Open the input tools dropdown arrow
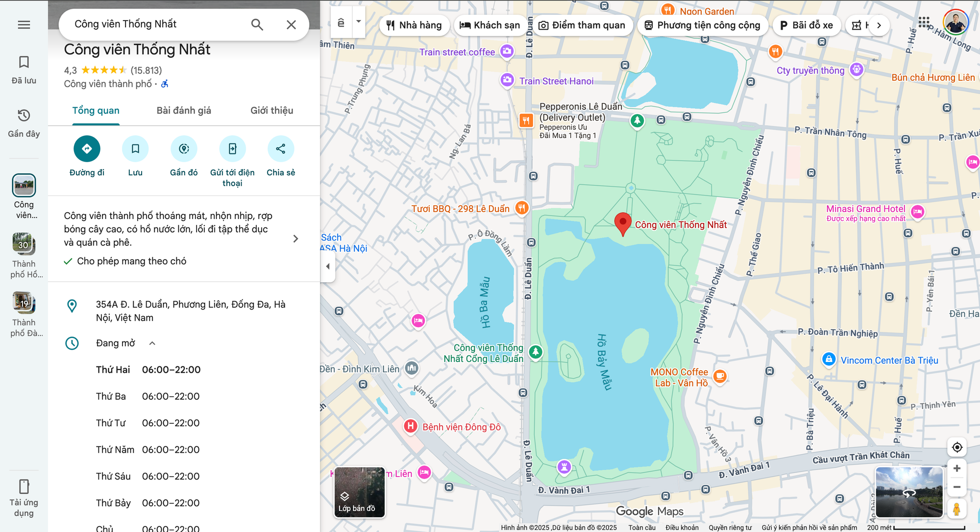The height and width of the screenshot is (532, 980). pyautogui.click(x=359, y=22)
